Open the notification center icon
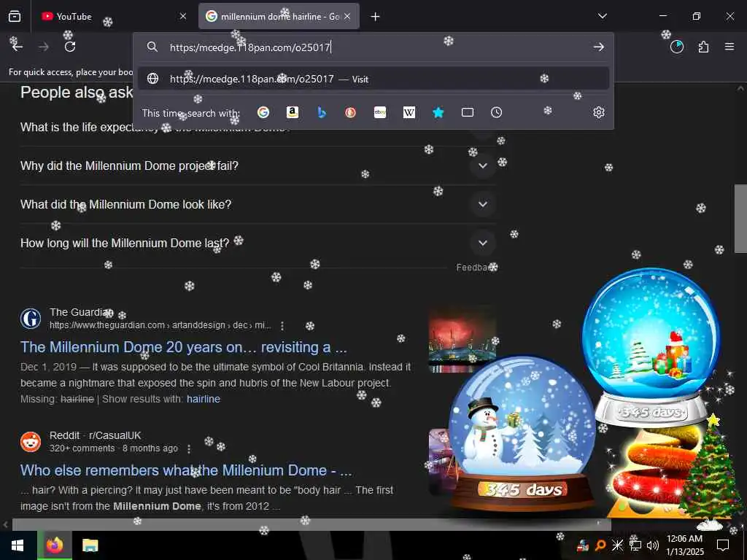The image size is (747, 560). (x=723, y=545)
